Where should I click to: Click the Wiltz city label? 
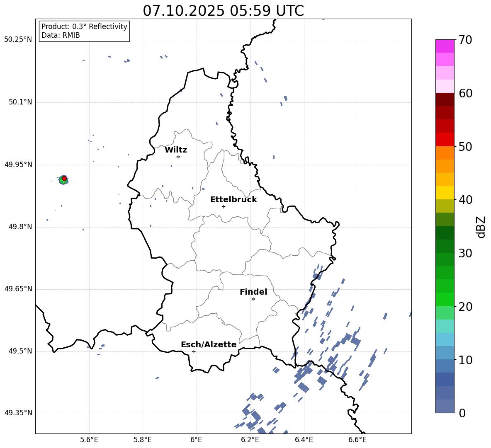(x=176, y=150)
